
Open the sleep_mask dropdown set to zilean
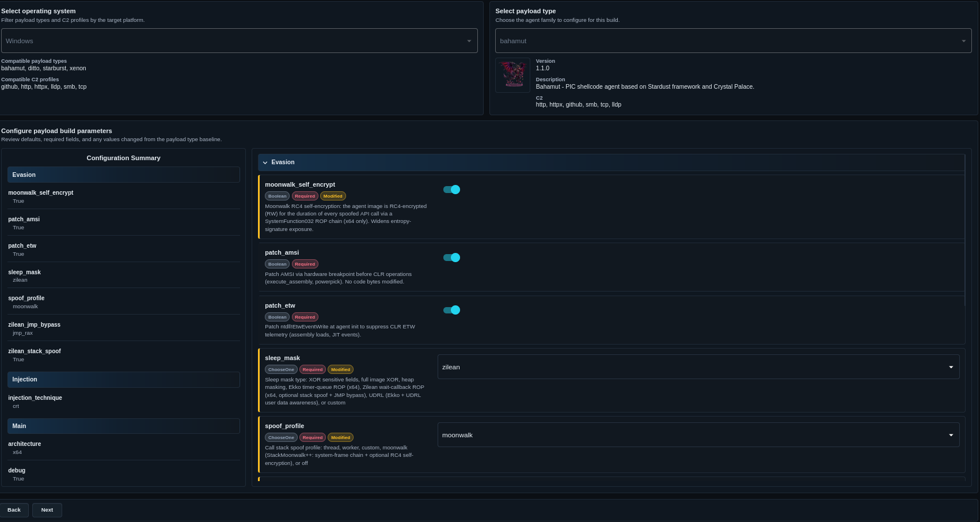[x=698, y=367]
